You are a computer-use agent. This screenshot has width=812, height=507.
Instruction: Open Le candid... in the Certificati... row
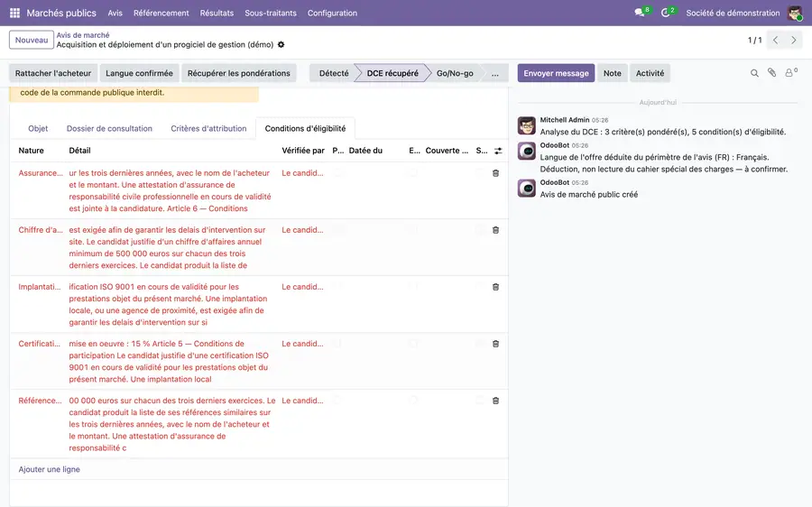(302, 344)
